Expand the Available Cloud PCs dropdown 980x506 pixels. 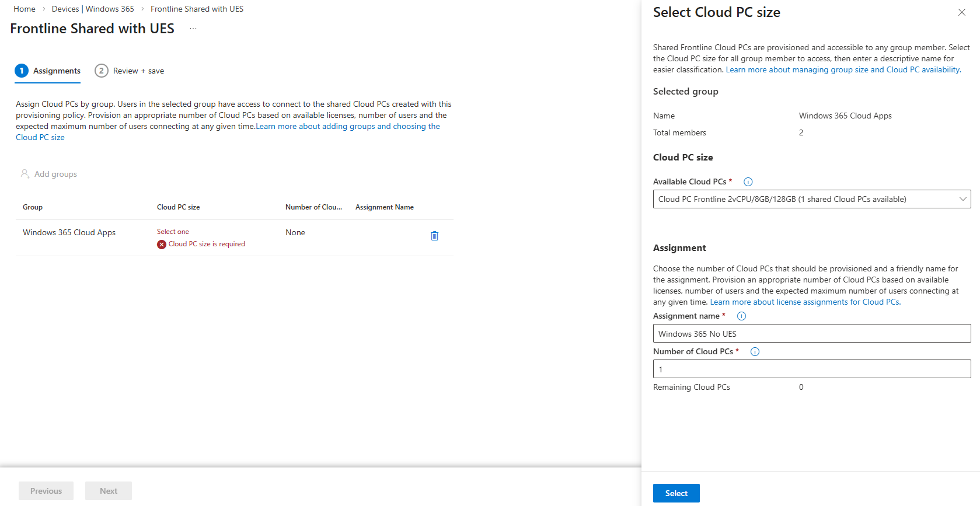811,199
